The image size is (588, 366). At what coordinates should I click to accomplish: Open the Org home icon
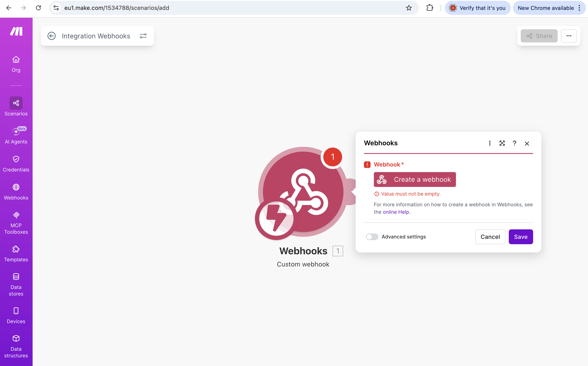pyautogui.click(x=16, y=60)
